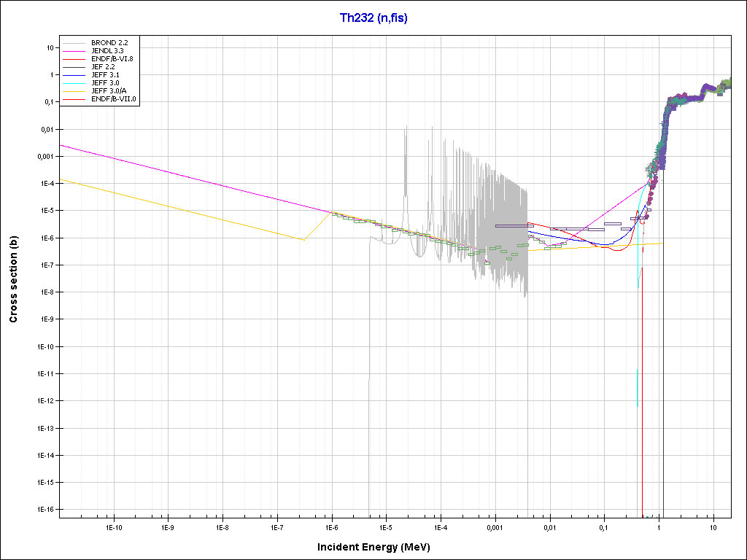
Task: Select the ENDF/B-VII.0 legend entry
Action: pyautogui.click(x=113, y=98)
